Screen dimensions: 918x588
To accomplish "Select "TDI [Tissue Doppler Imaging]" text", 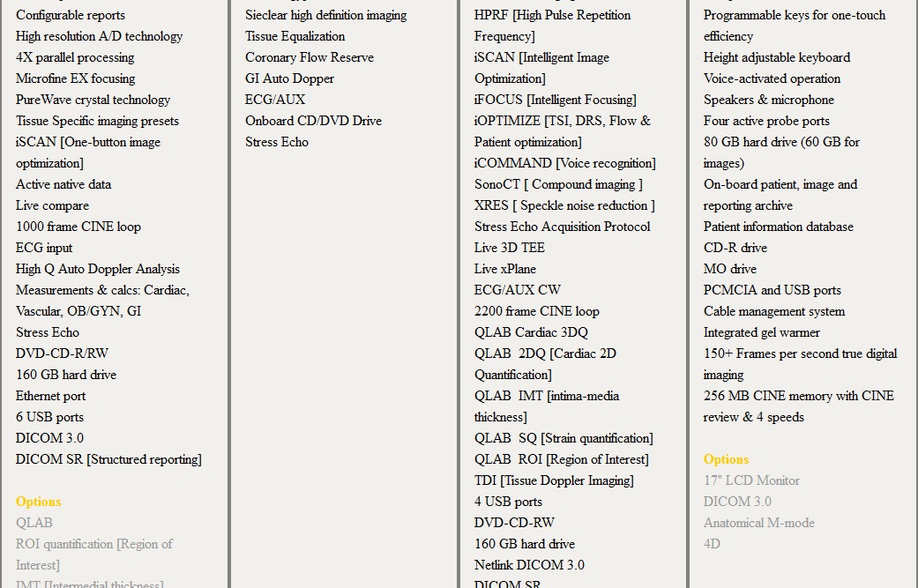I will (554, 480).
